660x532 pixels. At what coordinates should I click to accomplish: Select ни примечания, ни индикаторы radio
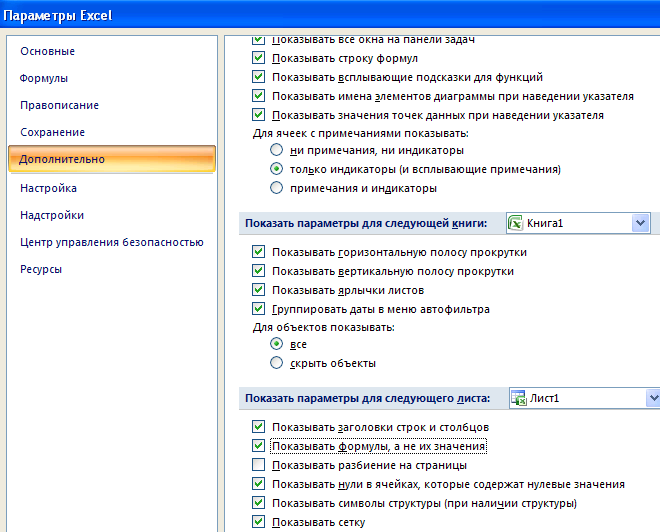click(276, 150)
